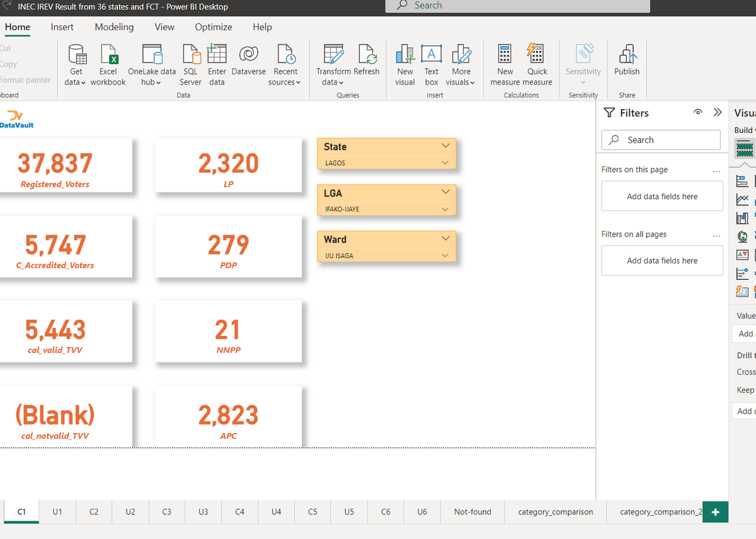Select the cal_notvalid_TVV Blank card

click(66, 415)
